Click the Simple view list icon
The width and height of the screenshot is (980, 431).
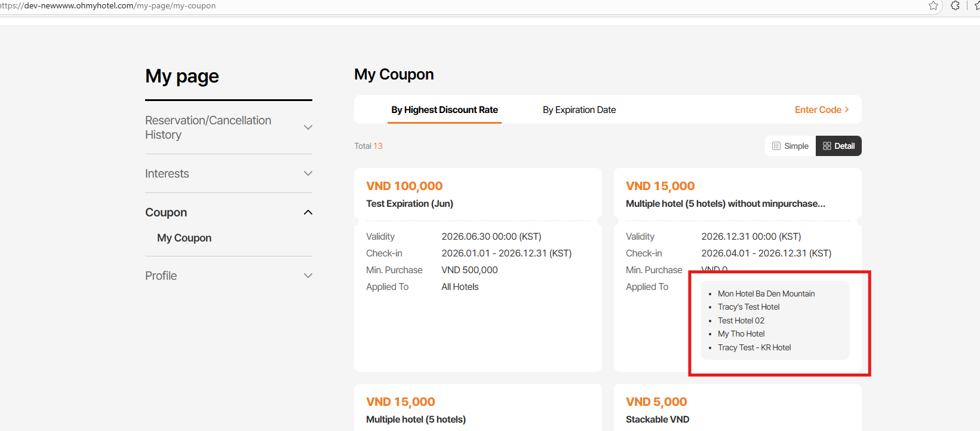[x=776, y=146]
